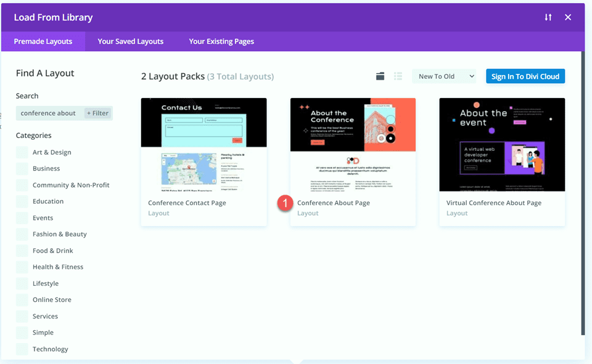The image size is (592, 364).
Task: Select the Premade Layouts tab
Action: [43, 41]
